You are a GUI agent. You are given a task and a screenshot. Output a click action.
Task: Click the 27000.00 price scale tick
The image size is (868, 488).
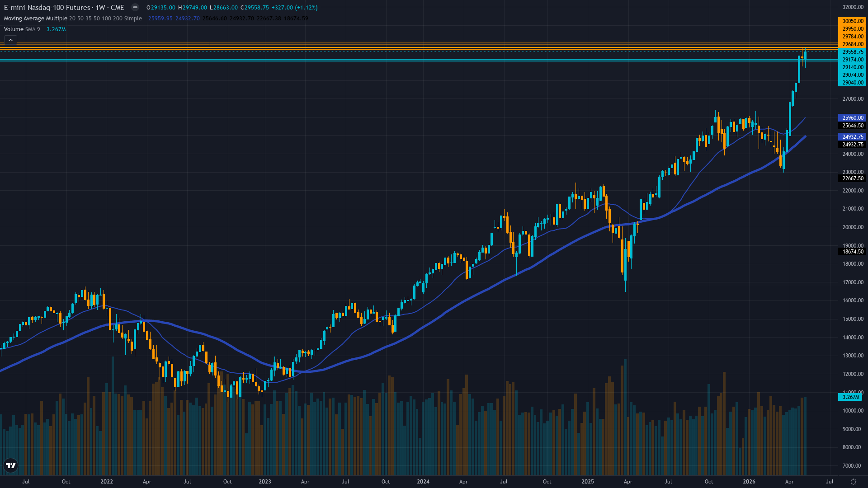coord(853,99)
